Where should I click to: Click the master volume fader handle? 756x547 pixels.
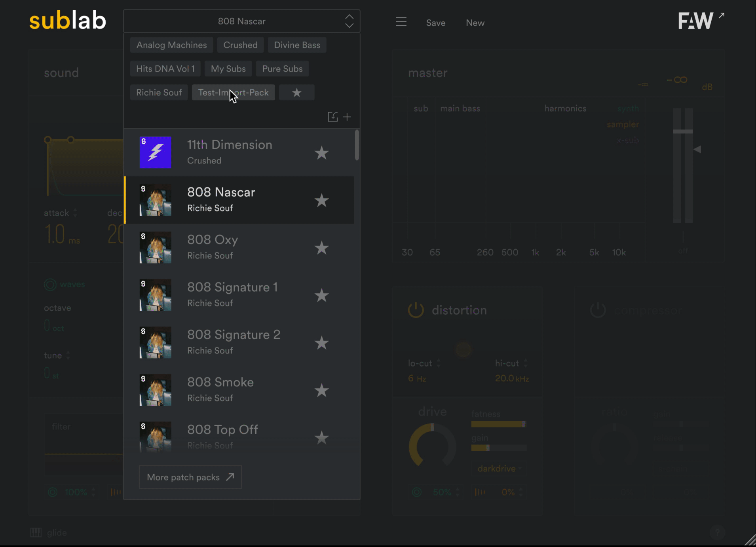tap(683, 131)
